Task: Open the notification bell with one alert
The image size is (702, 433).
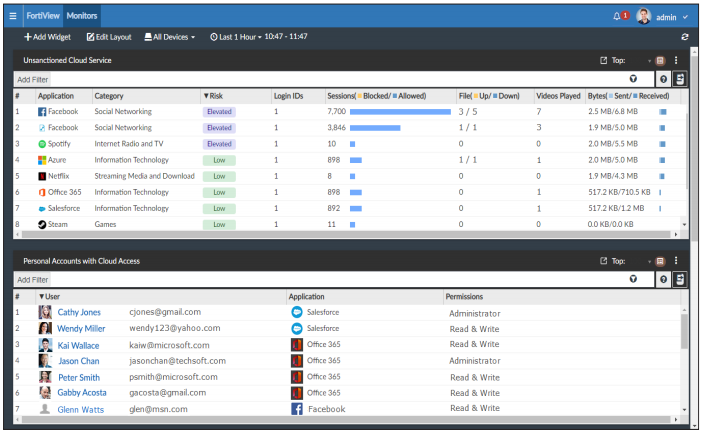Action: (x=621, y=16)
